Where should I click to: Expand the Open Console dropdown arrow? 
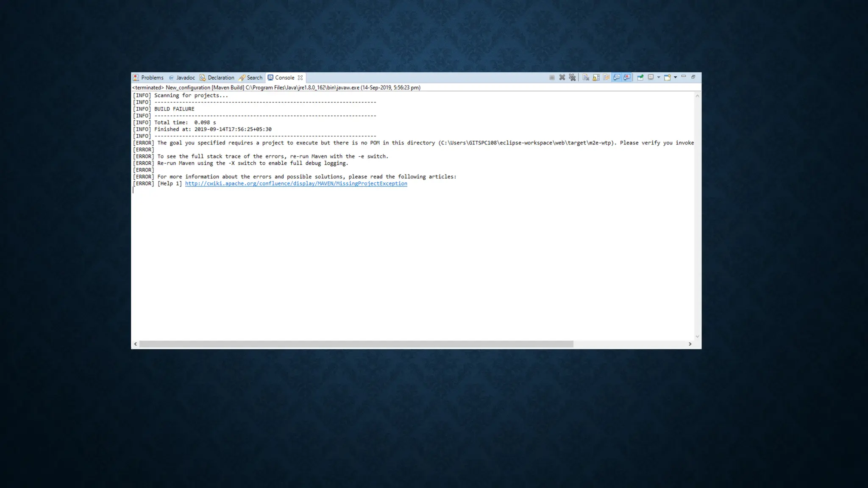[676, 78]
